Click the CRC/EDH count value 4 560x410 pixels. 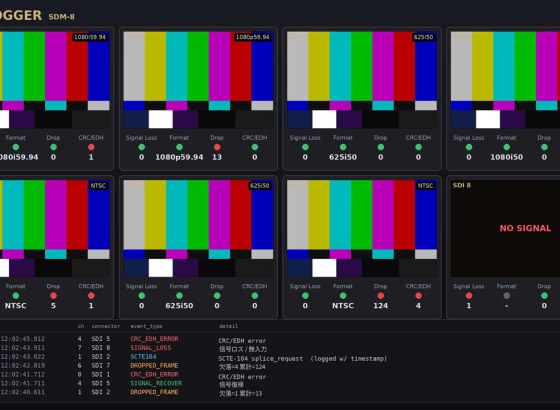click(418, 306)
